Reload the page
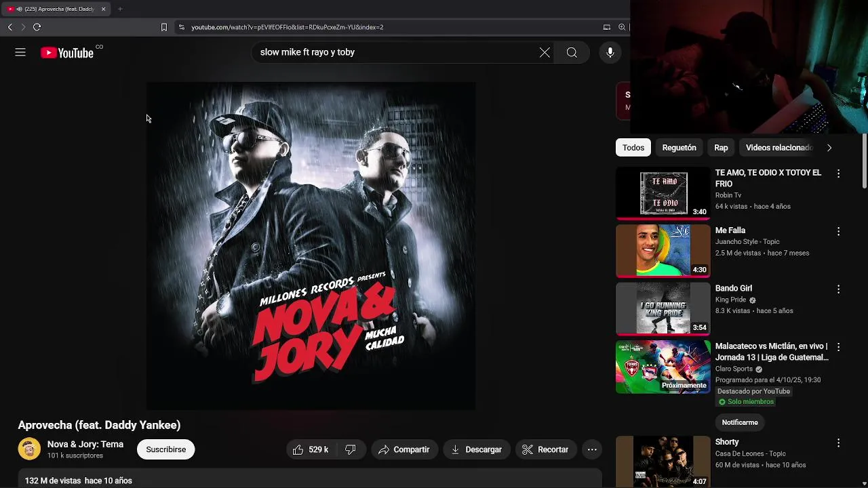The height and width of the screenshot is (488, 868). point(37,27)
